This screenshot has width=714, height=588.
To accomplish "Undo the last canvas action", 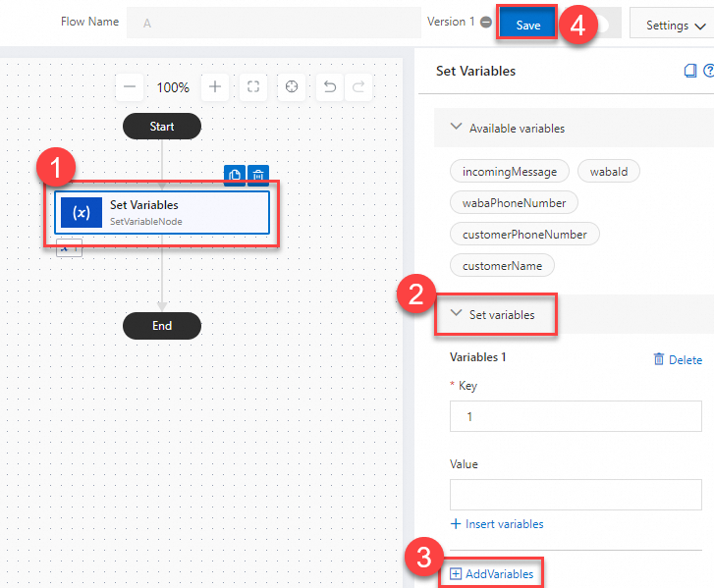I will point(330,86).
